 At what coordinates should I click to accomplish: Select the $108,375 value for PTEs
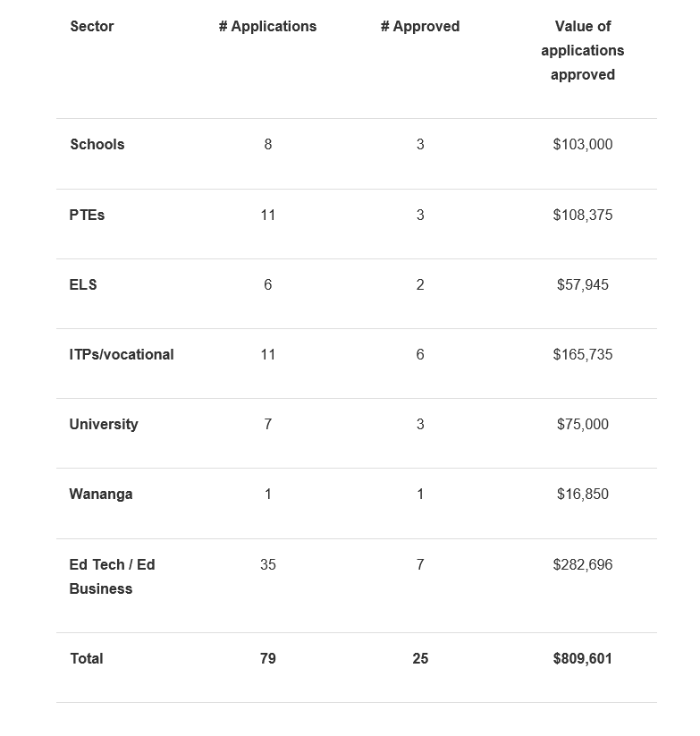point(583,215)
